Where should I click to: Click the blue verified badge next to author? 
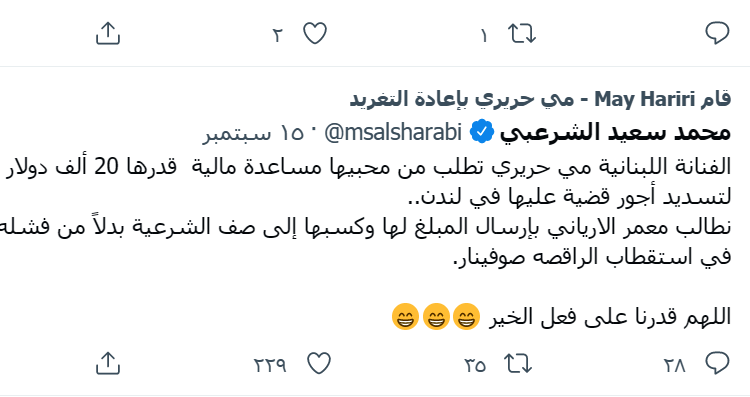pyautogui.click(x=481, y=132)
